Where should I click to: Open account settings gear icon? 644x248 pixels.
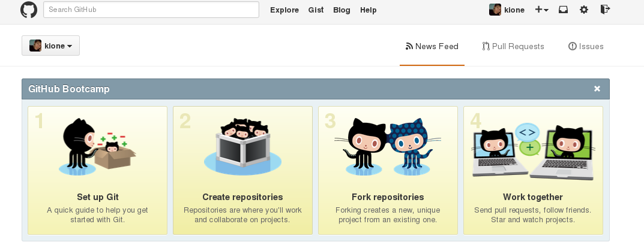[584, 10]
